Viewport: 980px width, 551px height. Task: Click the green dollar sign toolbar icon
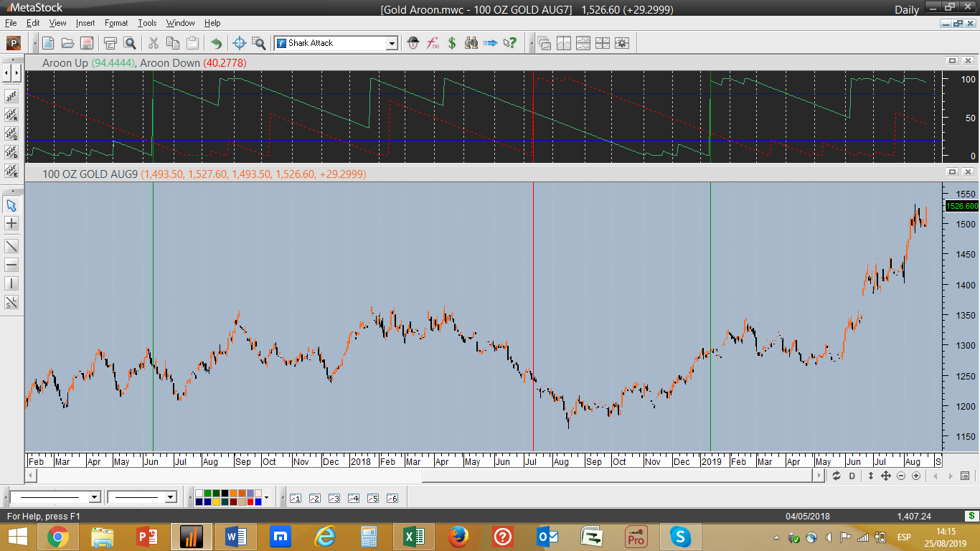(x=452, y=43)
